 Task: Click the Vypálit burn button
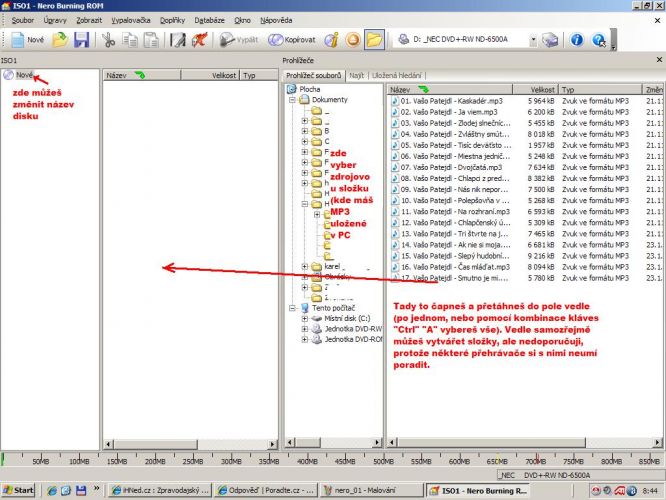[239, 40]
